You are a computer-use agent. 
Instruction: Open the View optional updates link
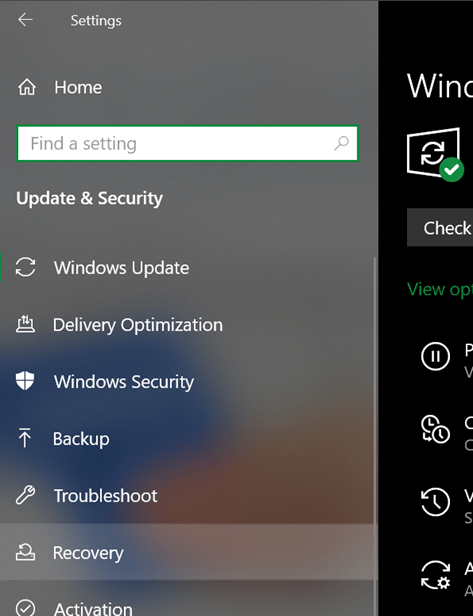tap(440, 290)
